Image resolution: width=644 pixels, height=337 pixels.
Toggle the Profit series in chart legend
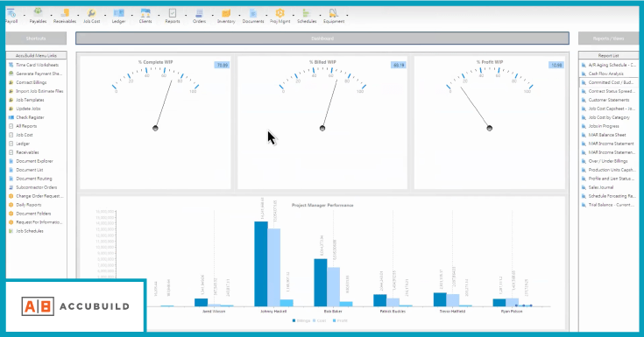pyautogui.click(x=340, y=320)
